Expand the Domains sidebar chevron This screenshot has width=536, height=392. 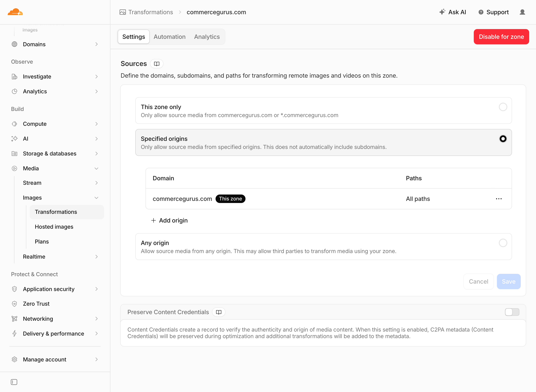click(96, 44)
